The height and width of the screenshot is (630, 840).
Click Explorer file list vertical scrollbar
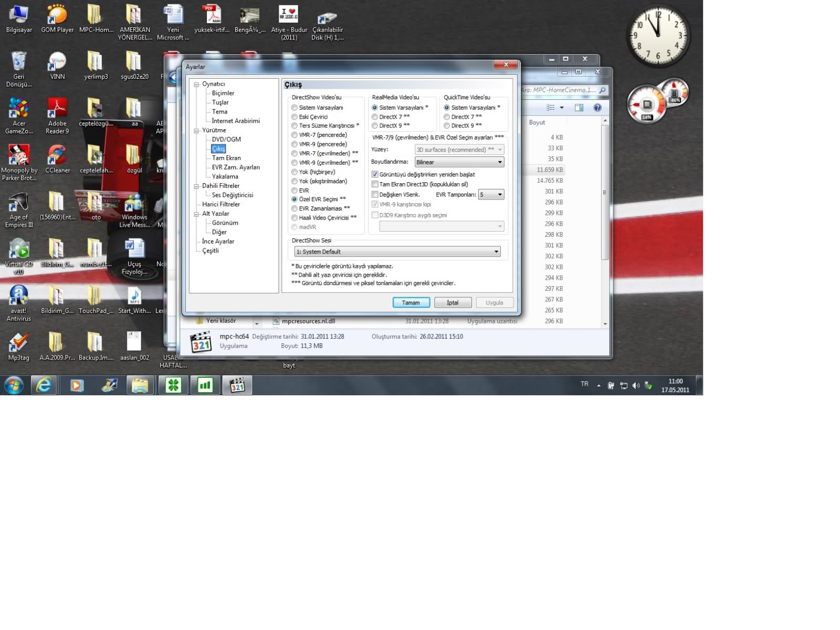point(605,192)
